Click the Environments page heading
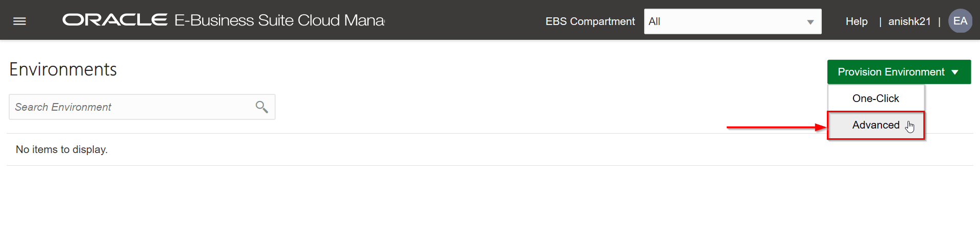Image resolution: width=980 pixels, height=227 pixels. (x=63, y=69)
